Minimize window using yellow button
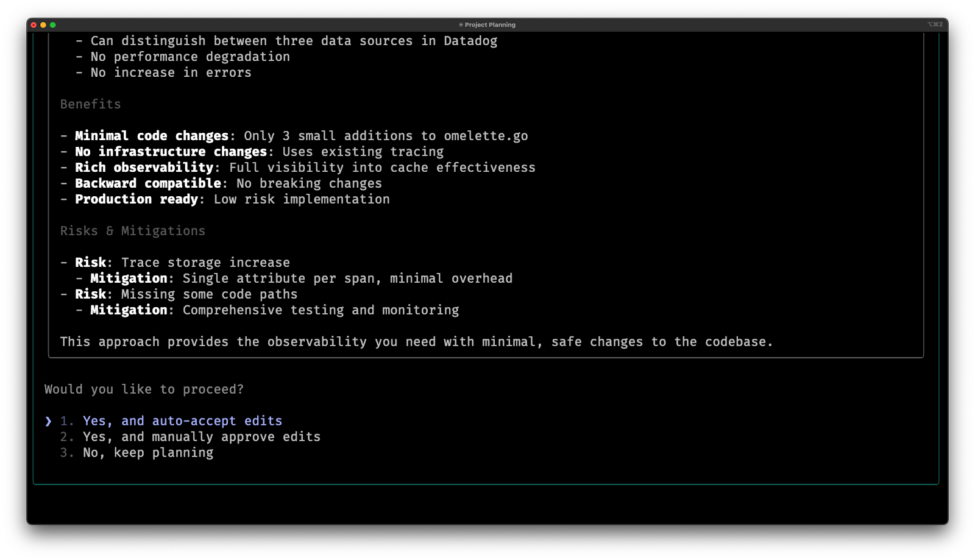 pos(43,25)
